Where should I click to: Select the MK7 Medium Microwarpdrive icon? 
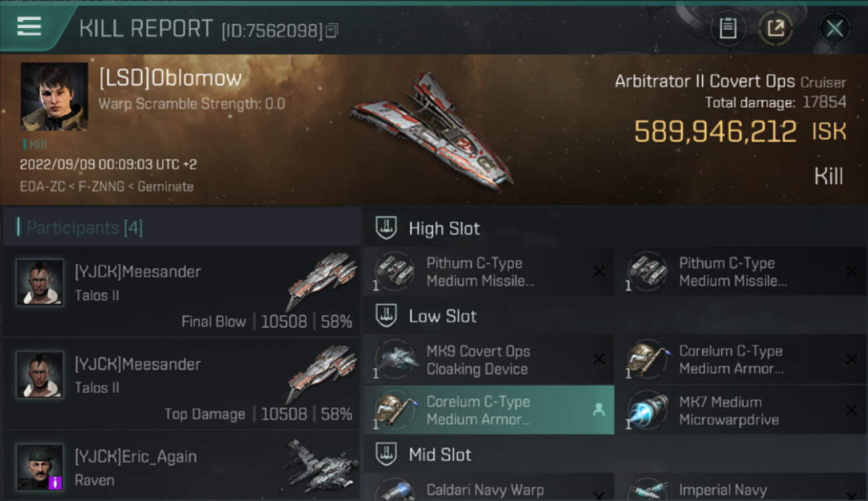[648, 410]
